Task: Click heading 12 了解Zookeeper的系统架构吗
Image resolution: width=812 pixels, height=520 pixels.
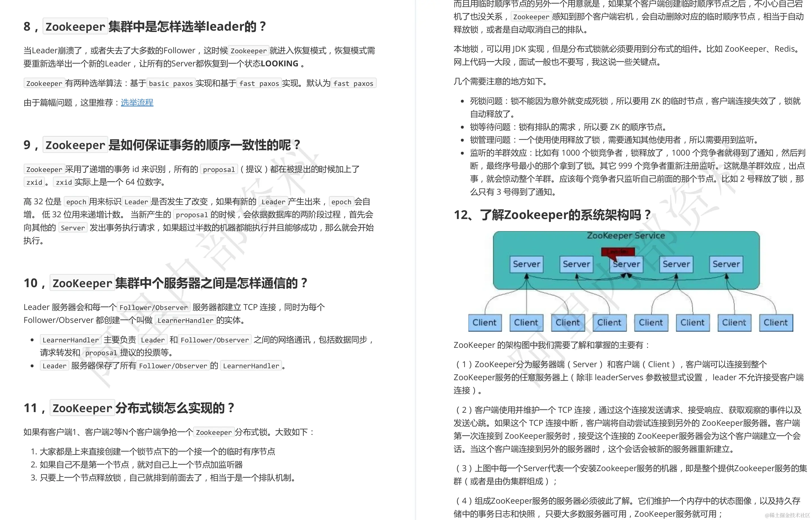Action: [552, 215]
